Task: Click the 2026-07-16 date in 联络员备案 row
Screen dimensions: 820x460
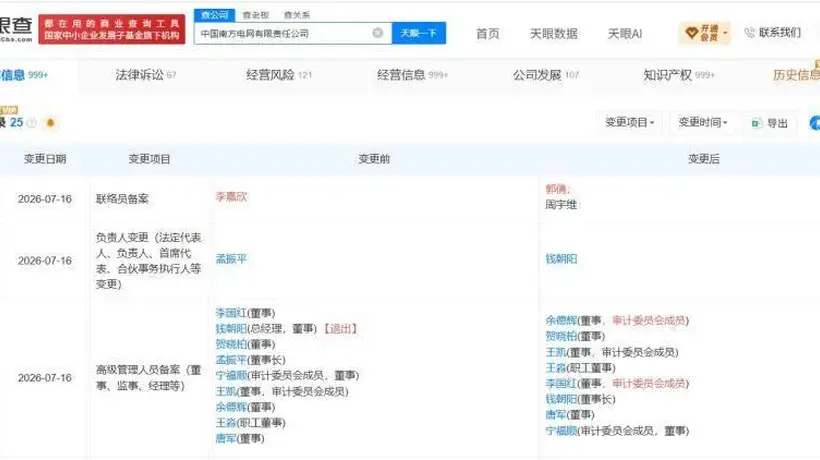Action: [x=44, y=199]
